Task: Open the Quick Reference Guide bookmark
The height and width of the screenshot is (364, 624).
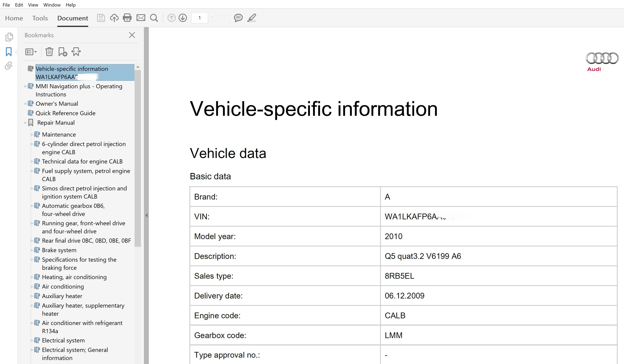Action: 65,113
